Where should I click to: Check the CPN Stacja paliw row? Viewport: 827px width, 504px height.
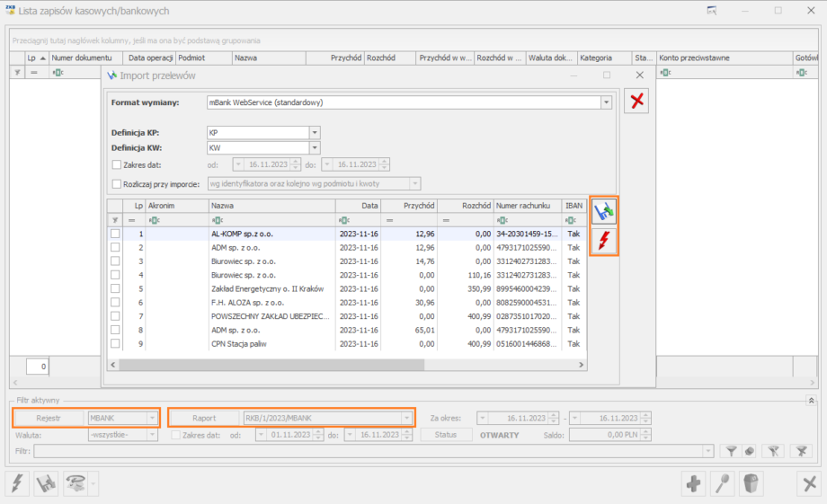pyautogui.click(x=115, y=343)
